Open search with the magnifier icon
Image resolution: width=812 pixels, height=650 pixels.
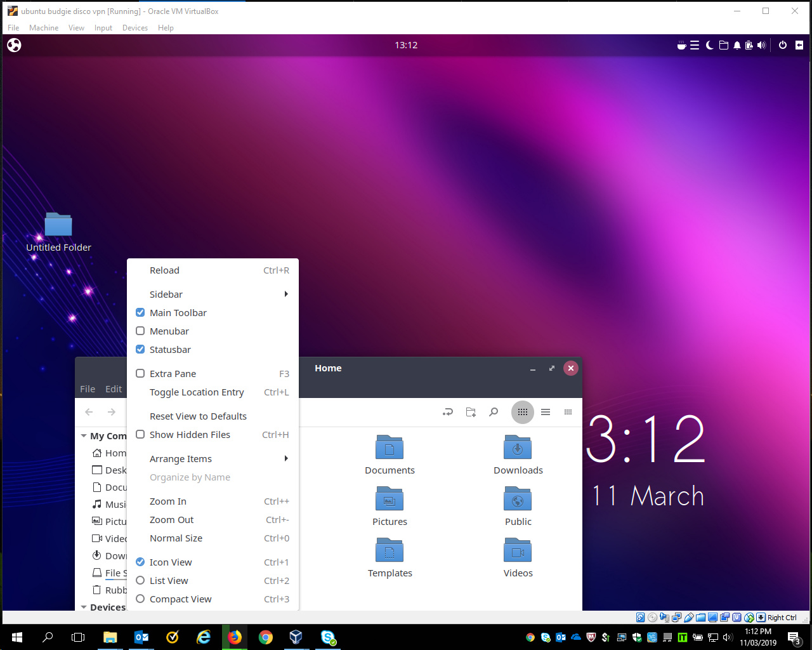494,412
